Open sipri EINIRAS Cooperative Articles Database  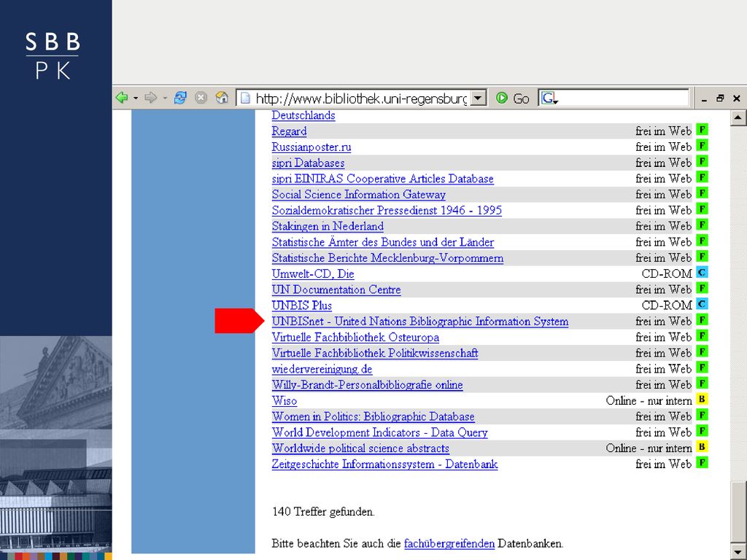pyautogui.click(x=382, y=179)
